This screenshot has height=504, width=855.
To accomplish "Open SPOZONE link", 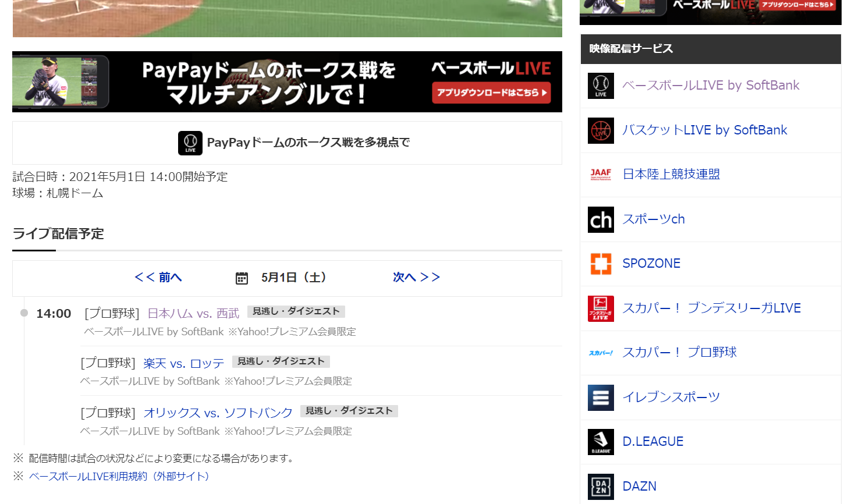I will point(651,263).
